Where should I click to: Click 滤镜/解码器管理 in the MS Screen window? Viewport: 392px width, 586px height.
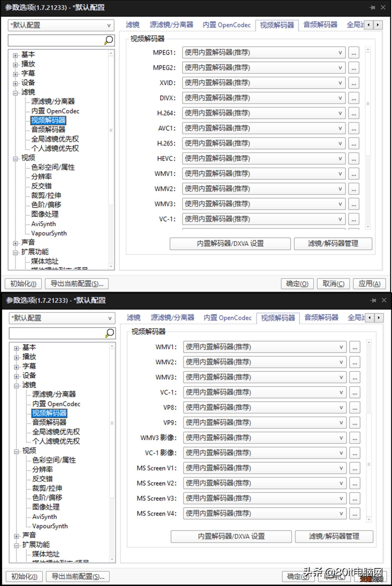[x=334, y=537]
